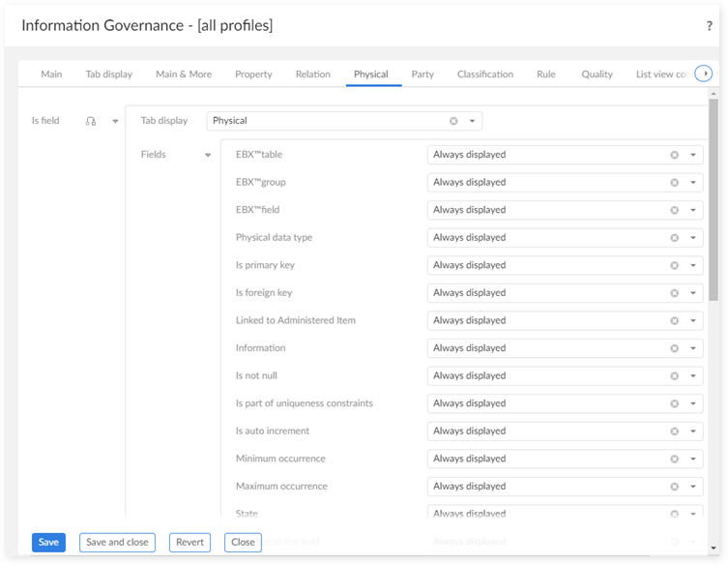Collapse the Fields group arrow
The width and height of the screenshot is (728, 565).
207,155
